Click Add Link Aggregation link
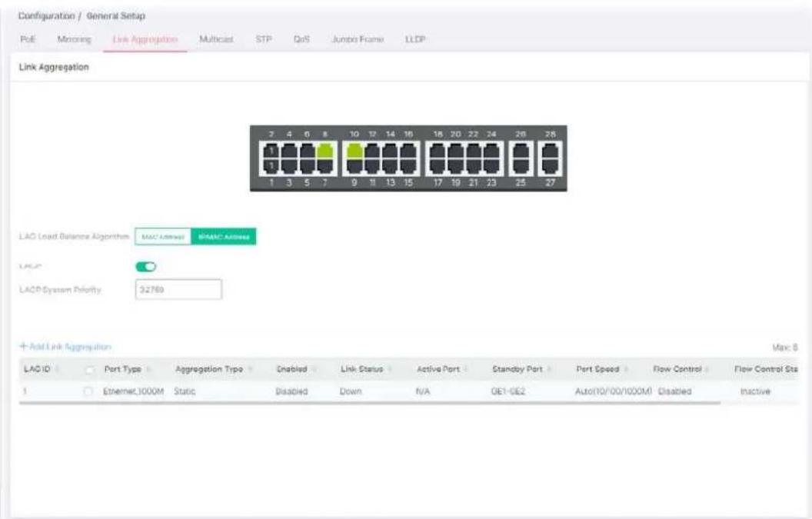This screenshot has height=519, width=812. tap(65, 347)
